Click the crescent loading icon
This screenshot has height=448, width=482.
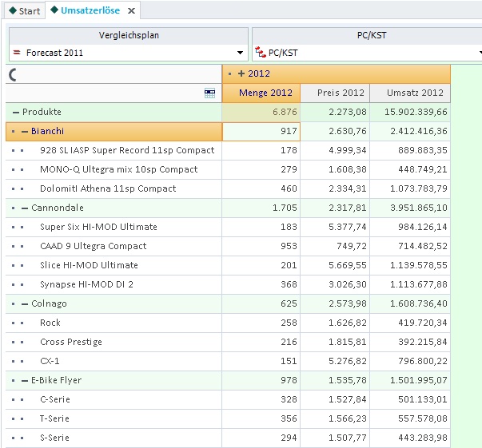(x=13, y=74)
